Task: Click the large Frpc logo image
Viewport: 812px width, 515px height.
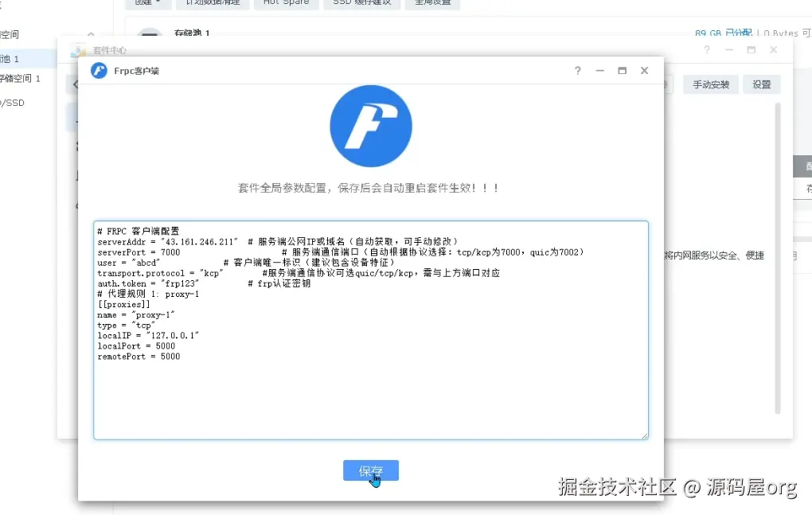Action: point(371,127)
